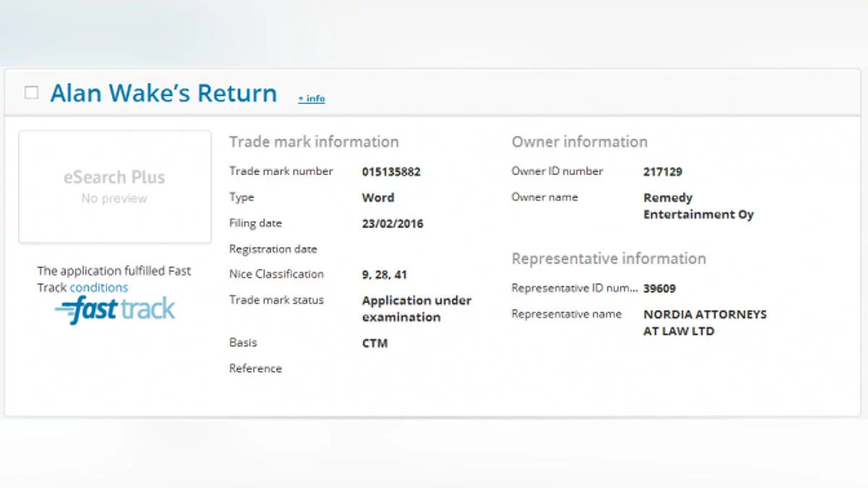Tick the checkbox beside Alan Wake's Return

(31, 93)
